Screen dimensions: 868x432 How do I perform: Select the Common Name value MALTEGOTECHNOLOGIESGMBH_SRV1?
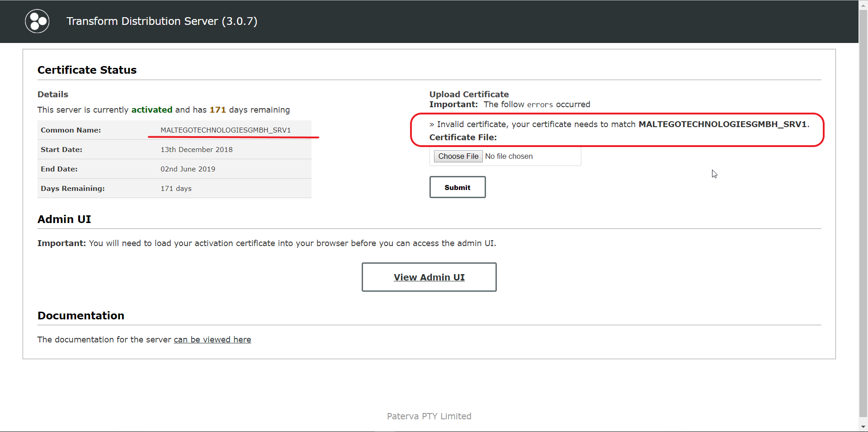[x=226, y=130]
